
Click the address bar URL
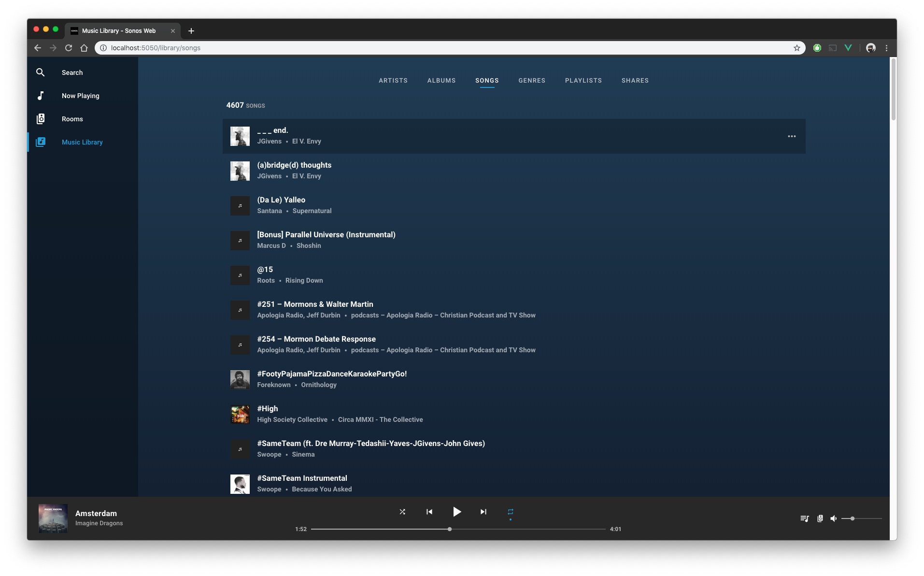tap(156, 48)
